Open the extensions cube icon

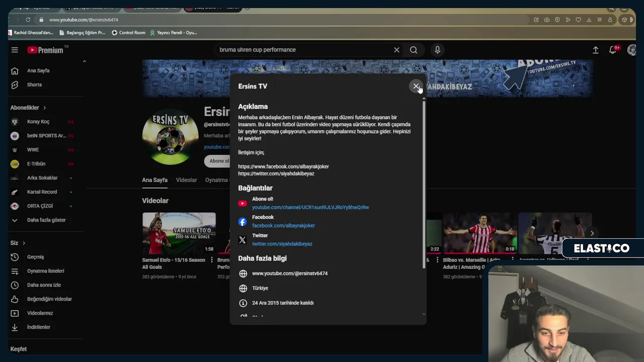click(624, 20)
